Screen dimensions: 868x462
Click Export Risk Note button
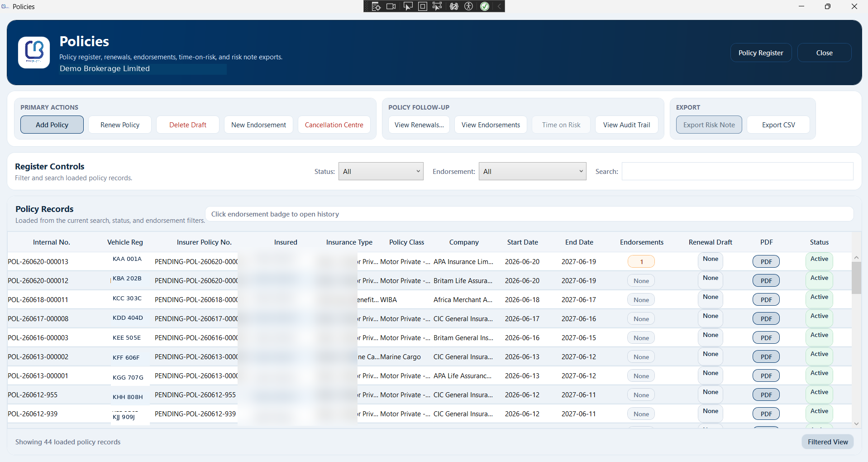(709, 125)
